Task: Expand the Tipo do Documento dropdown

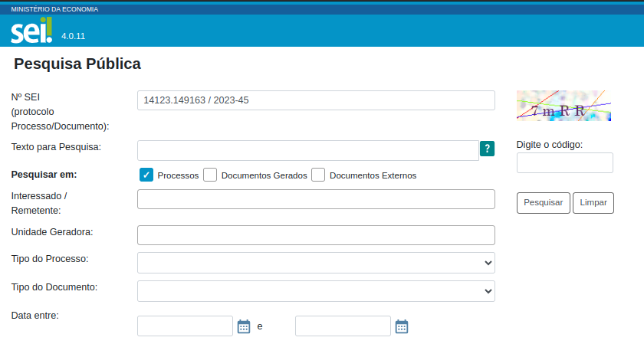Action: pyautogui.click(x=316, y=291)
